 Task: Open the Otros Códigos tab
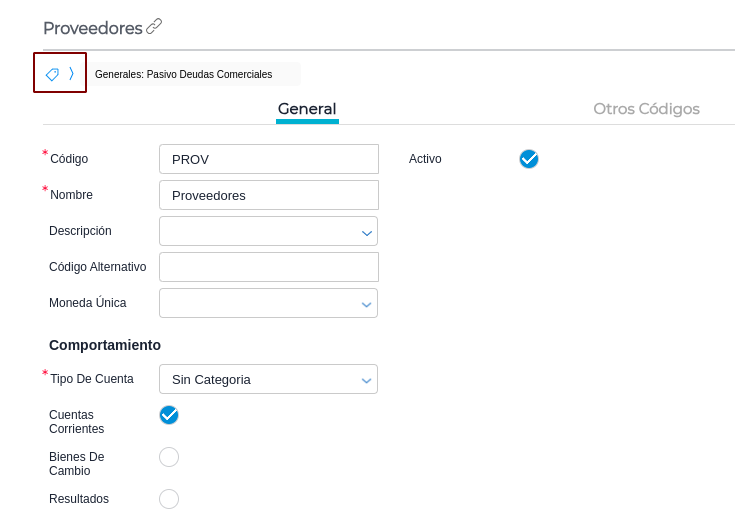(x=646, y=109)
